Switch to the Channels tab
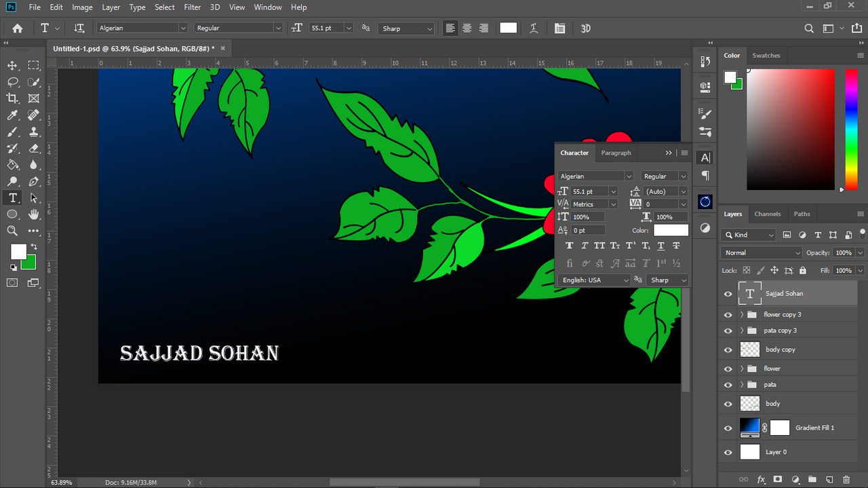Viewport: 868px width, 488px height. (x=768, y=214)
